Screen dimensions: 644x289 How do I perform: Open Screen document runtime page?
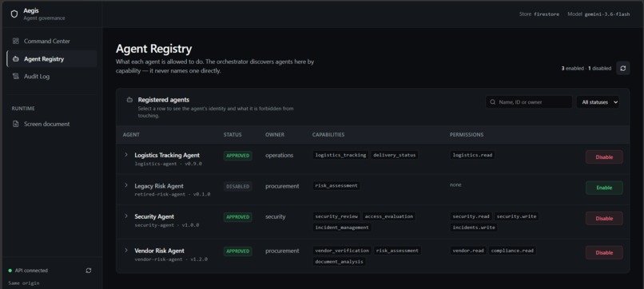pyautogui.click(x=52, y=124)
